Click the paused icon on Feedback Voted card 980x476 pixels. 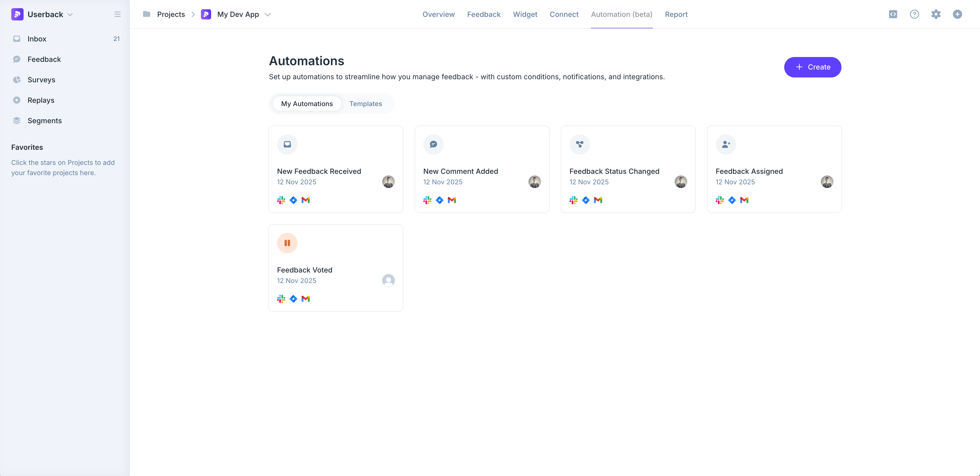287,243
